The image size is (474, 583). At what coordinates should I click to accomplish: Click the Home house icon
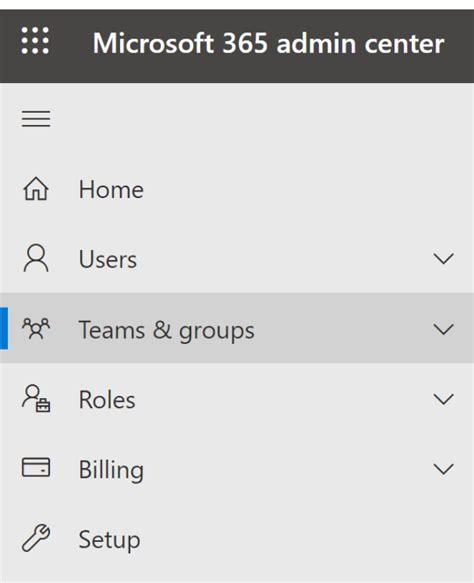pos(36,189)
